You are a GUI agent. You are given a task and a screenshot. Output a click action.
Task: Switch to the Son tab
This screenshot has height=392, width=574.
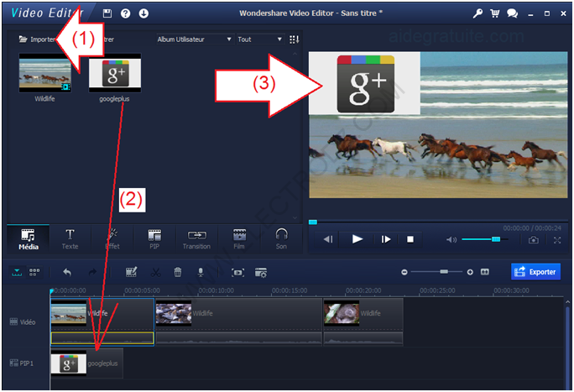(x=281, y=239)
